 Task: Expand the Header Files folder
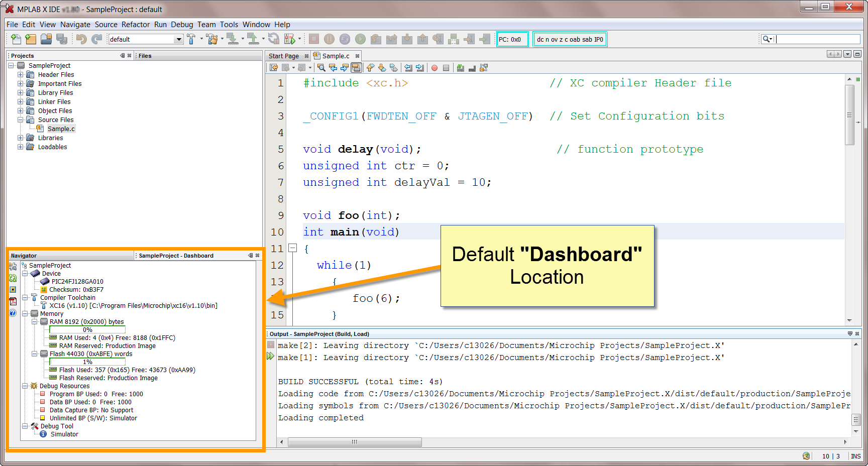tap(21, 75)
